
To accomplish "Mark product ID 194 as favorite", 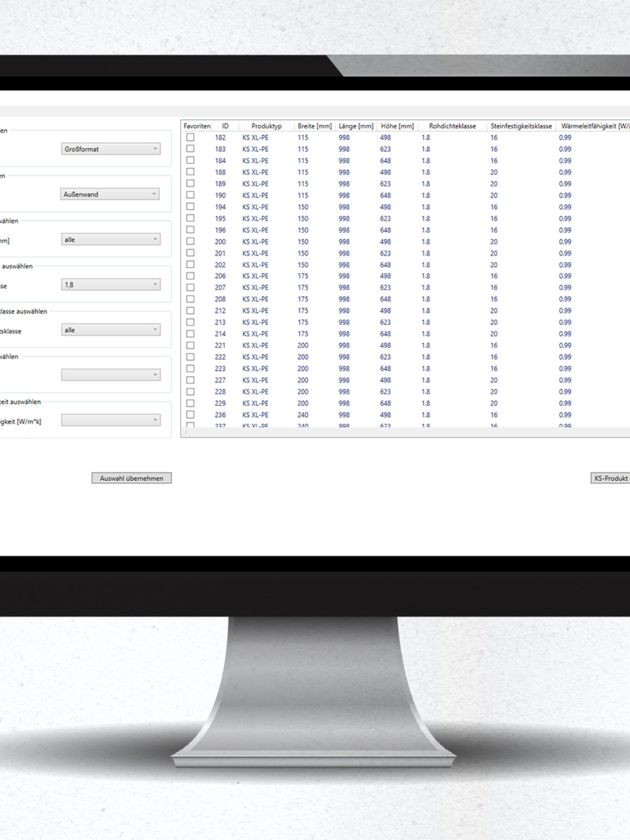I will click(190, 207).
